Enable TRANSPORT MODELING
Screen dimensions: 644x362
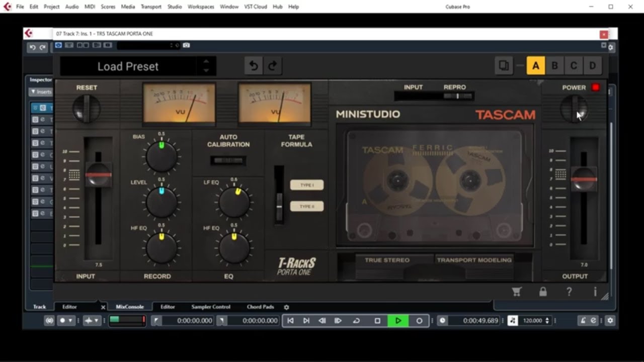[x=474, y=260]
